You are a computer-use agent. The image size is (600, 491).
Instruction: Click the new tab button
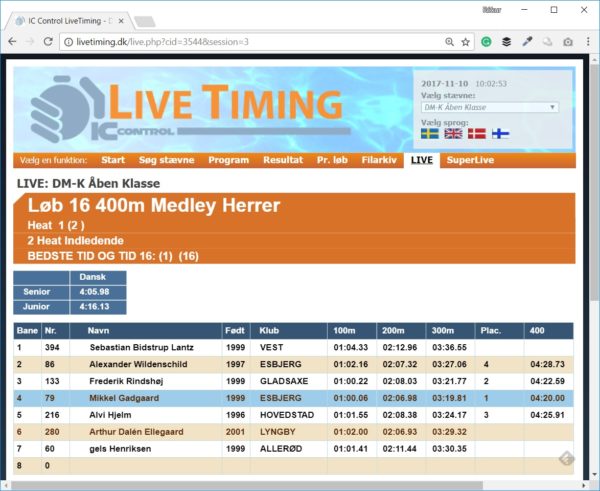[x=144, y=20]
